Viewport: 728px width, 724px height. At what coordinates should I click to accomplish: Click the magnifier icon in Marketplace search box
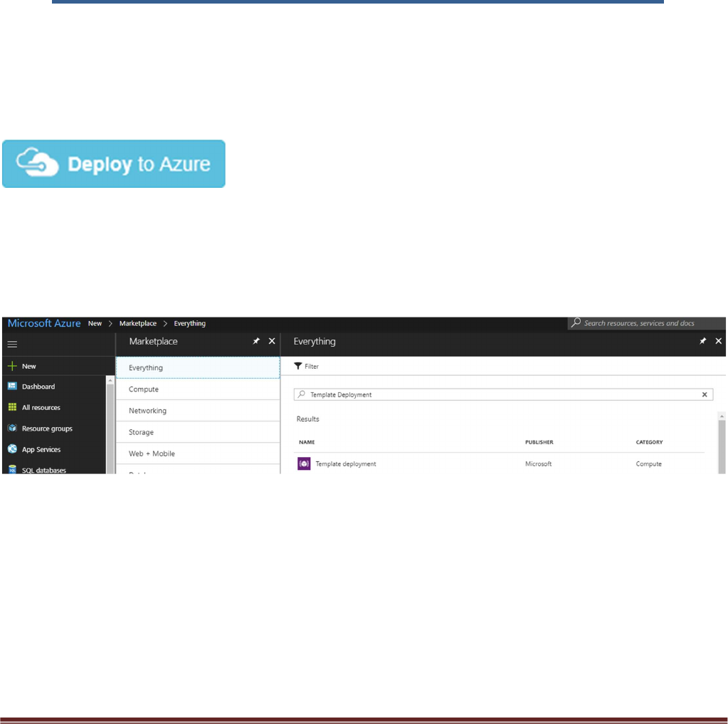pos(302,394)
